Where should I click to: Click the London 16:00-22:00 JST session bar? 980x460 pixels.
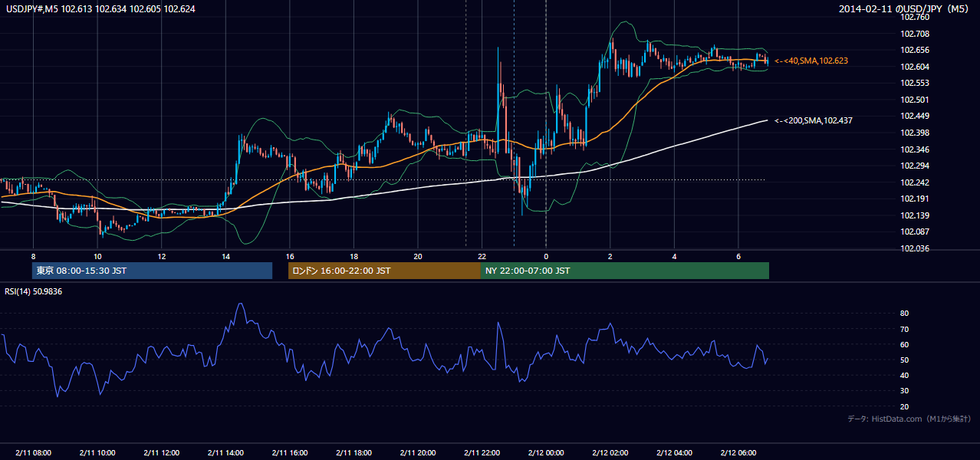pos(384,271)
